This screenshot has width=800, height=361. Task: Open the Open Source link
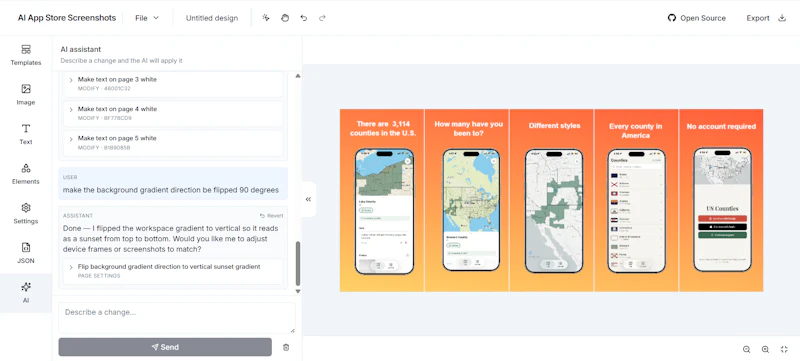tap(703, 18)
